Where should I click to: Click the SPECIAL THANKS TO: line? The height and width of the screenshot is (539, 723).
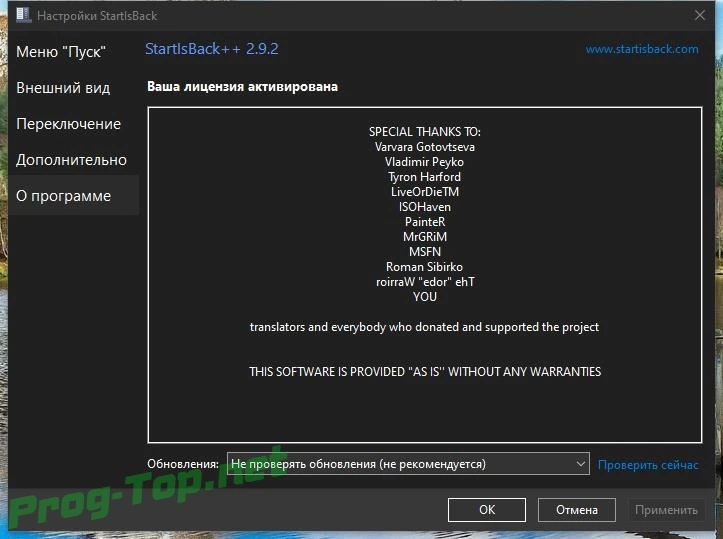[425, 132]
